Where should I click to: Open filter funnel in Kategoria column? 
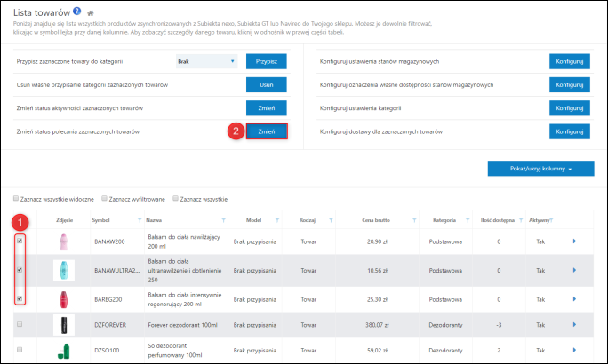point(476,220)
